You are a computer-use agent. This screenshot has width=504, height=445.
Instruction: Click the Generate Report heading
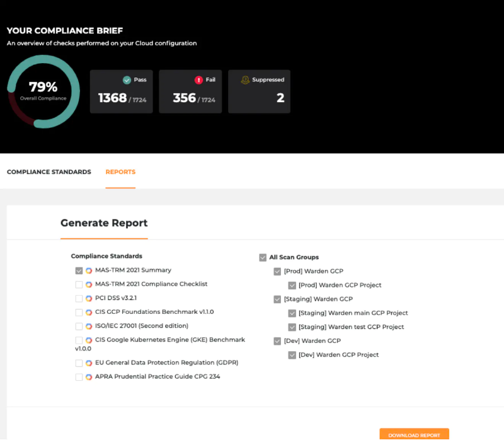(x=104, y=223)
